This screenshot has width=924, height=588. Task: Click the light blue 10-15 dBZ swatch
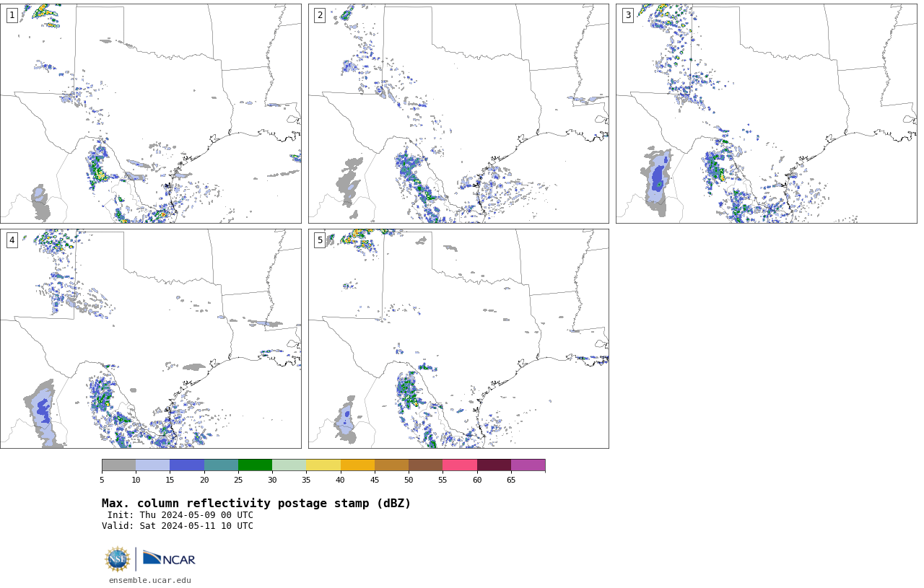153,465
